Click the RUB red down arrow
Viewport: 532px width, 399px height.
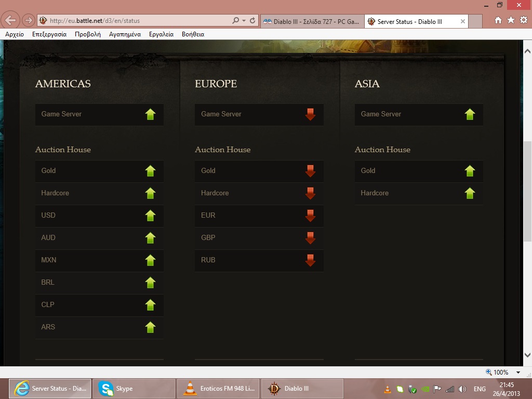tap(310, 261)
